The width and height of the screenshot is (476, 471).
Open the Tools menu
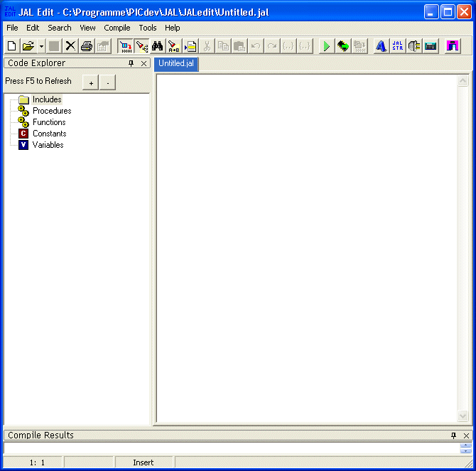pyautogui.click(x=148, y=28)
